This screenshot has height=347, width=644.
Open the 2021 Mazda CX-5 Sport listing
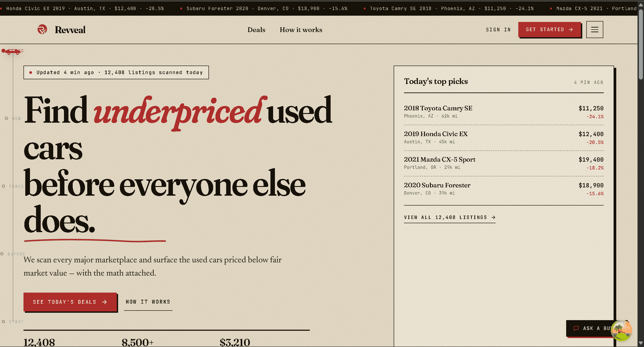[x=504, y=163]
